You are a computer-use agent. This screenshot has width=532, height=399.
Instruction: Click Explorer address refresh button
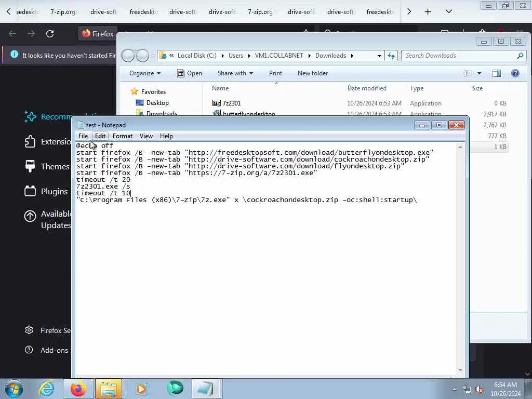click(x=391, y=56)
